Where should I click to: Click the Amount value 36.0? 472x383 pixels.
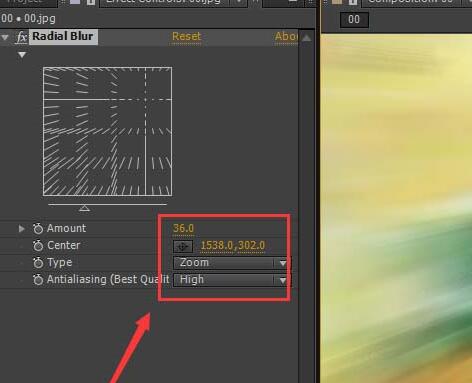pyautogui.click(x=183, y=228)
